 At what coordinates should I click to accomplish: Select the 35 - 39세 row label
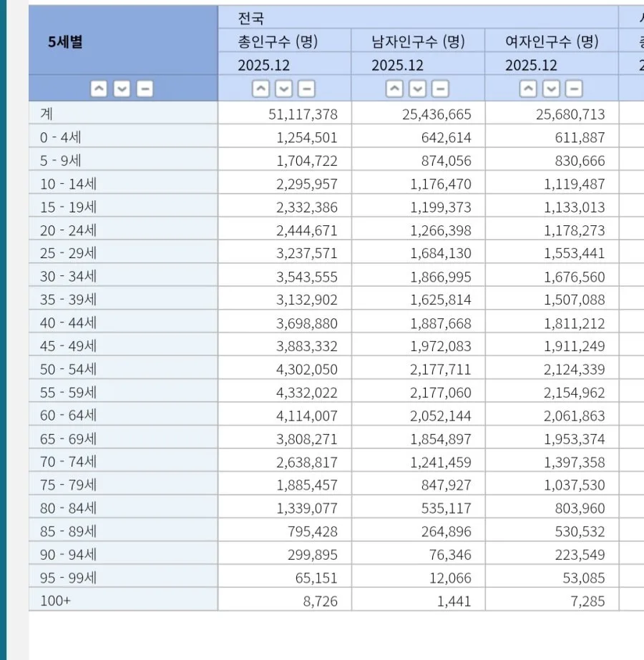point(123,298)
